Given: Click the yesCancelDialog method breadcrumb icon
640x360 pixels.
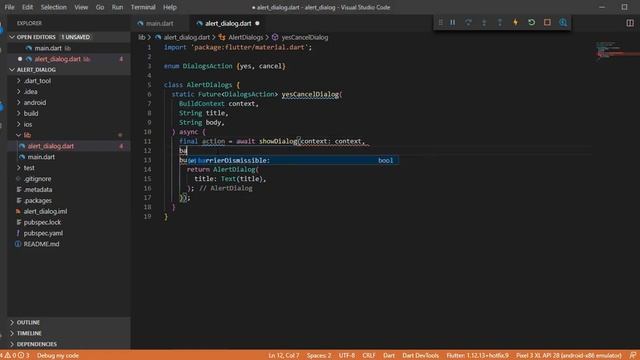Looking at the screenshot, I should pyautogui.click(x=275, y=37).
